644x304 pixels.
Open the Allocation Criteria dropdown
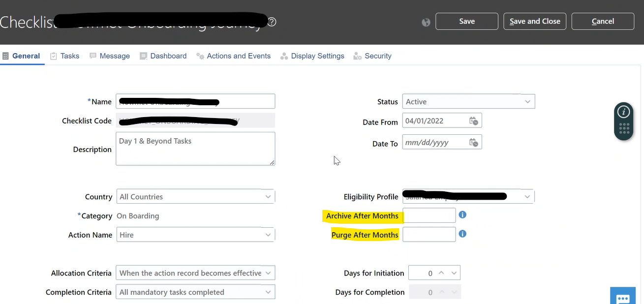tap(268, 273)
